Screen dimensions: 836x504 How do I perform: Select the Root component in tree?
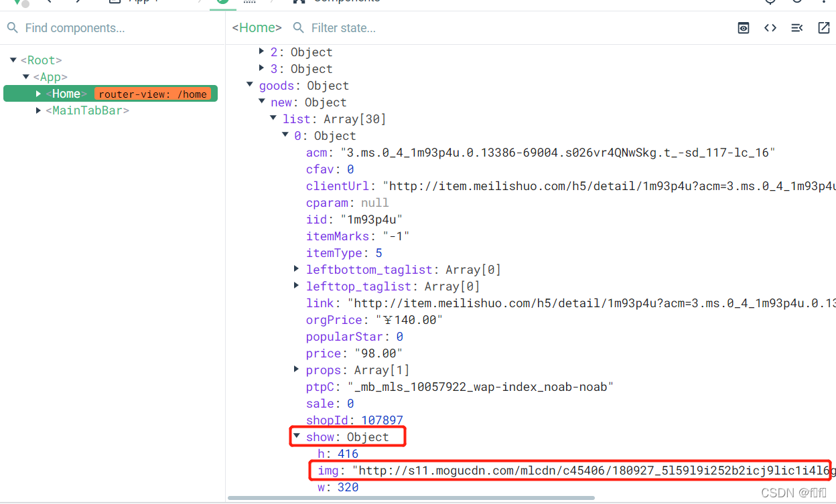pos(41,60)
